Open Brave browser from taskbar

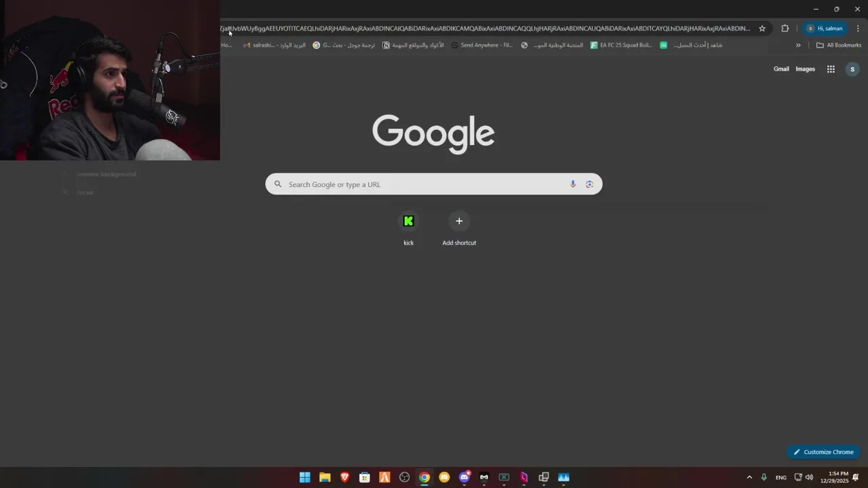pos(344,477)
